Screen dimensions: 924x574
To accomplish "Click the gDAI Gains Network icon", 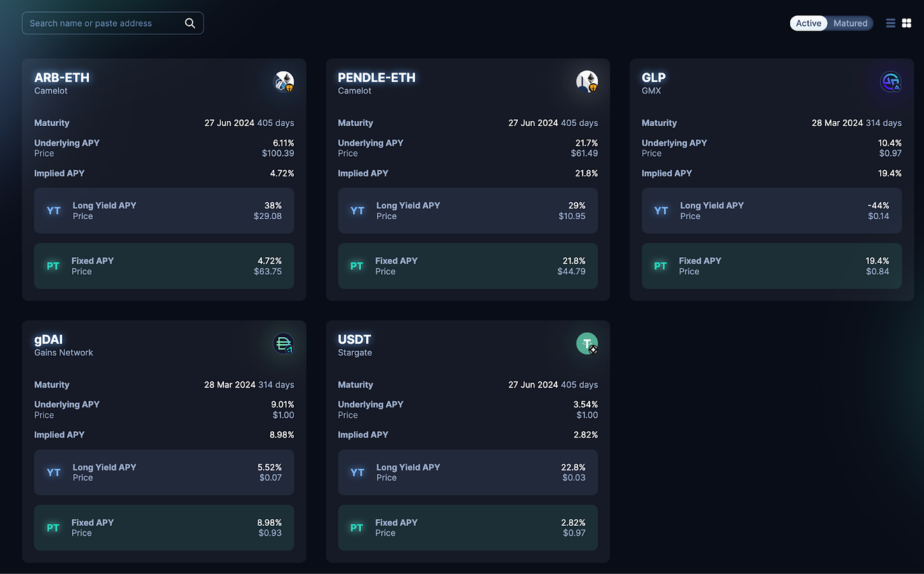I will [x=284, y=344].
